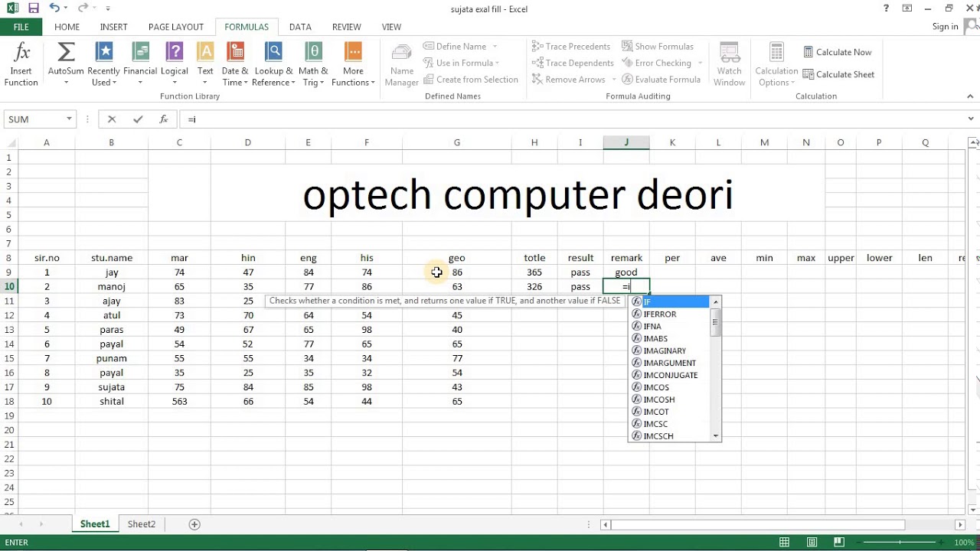Click cell with value 365
The width and height of the screenshot is (980, 551).
coord(534,272)
